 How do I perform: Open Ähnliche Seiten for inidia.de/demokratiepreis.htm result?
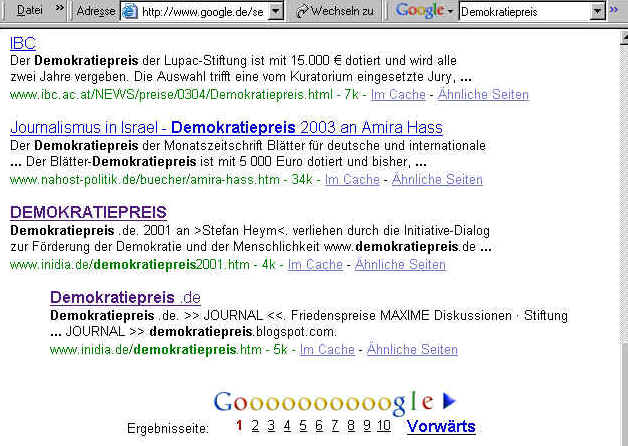(x=412, y=350)
